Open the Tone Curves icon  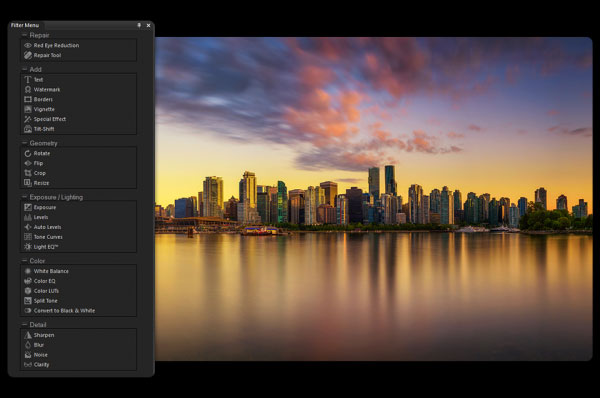click(x=28, y=237)
